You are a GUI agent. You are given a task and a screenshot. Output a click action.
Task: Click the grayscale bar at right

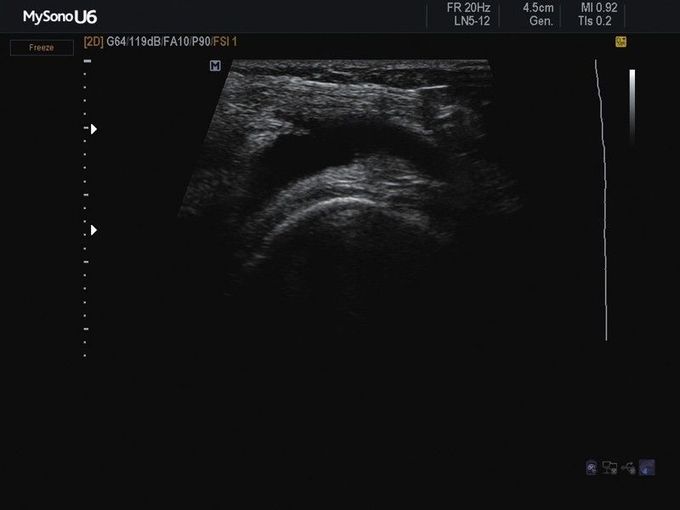[x=632, y=105]
